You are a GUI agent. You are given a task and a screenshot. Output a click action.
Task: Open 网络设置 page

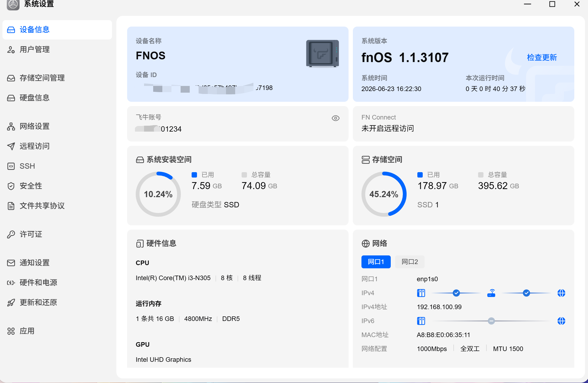tap(57, 126)
